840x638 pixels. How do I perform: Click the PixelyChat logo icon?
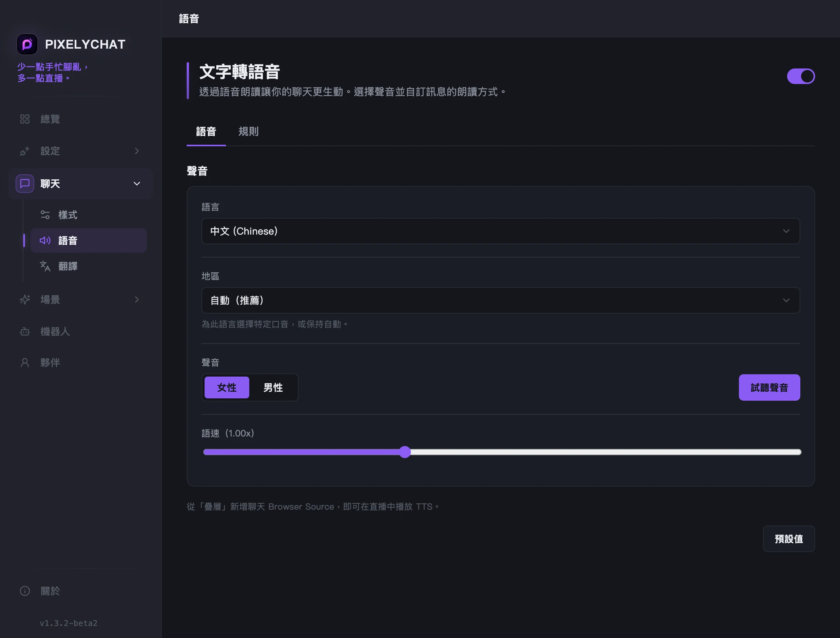point(27,44)
